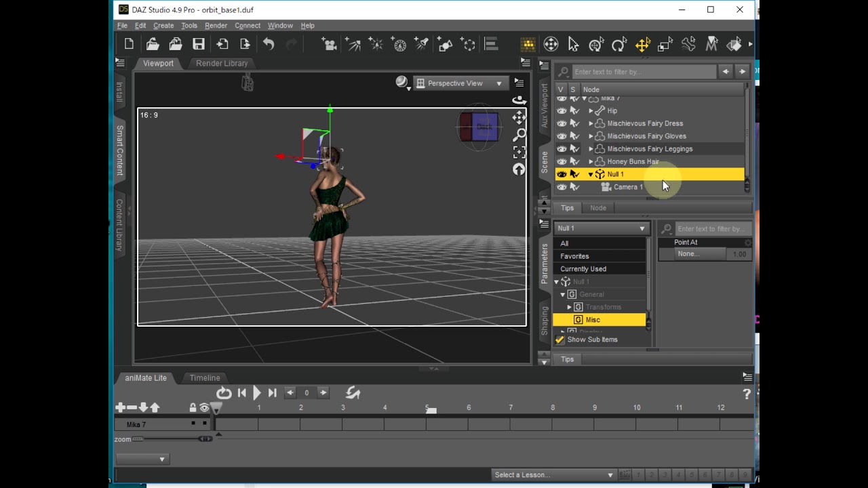
Task: Expand the Transforms parameter group
Action: (569, 307)
